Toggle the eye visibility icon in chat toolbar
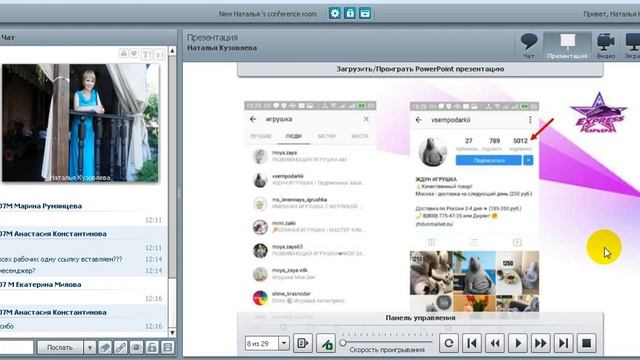 click(136, 347)
